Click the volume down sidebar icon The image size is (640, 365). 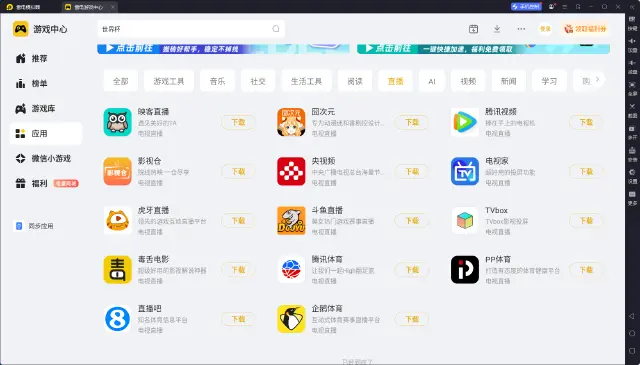[632, 66]
